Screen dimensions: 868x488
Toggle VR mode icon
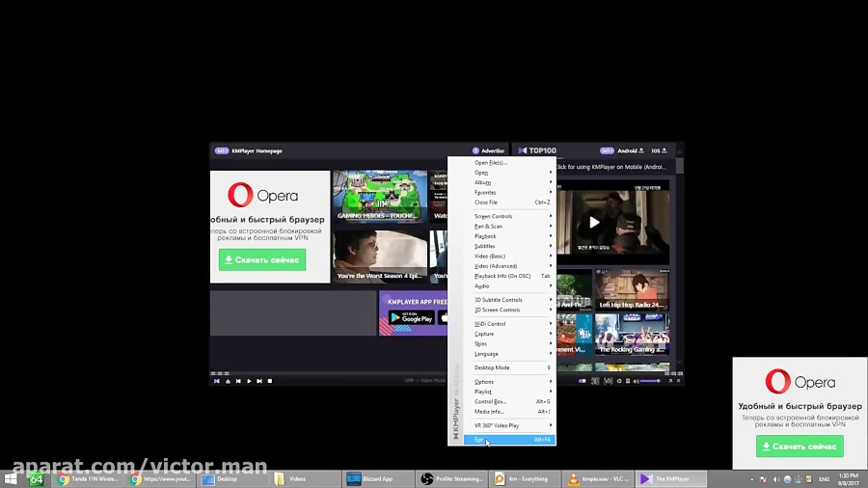(608, 381)
